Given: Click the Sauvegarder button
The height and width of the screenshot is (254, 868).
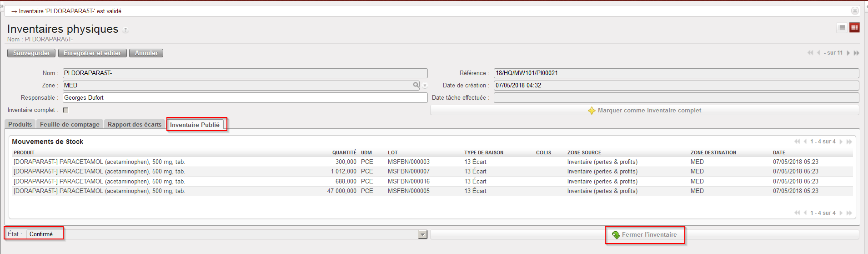Looking at the screenshot, I should click(31, 53).
